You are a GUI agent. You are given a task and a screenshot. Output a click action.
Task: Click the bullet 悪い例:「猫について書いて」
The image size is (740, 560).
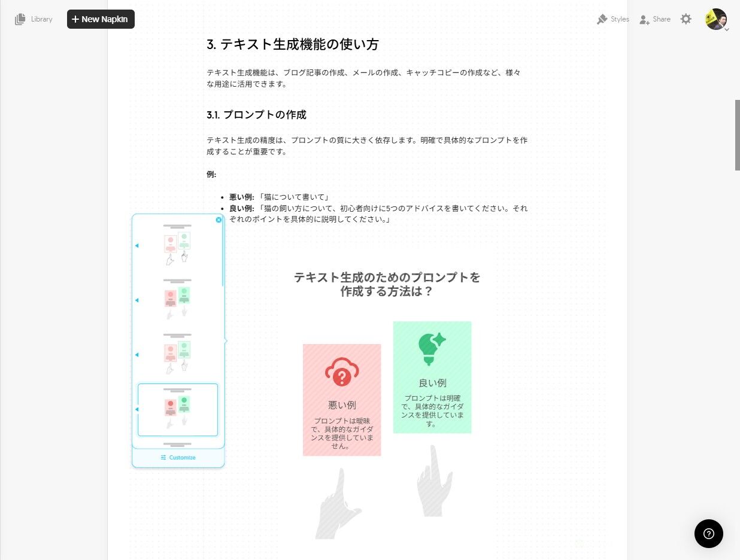point(279,197)
